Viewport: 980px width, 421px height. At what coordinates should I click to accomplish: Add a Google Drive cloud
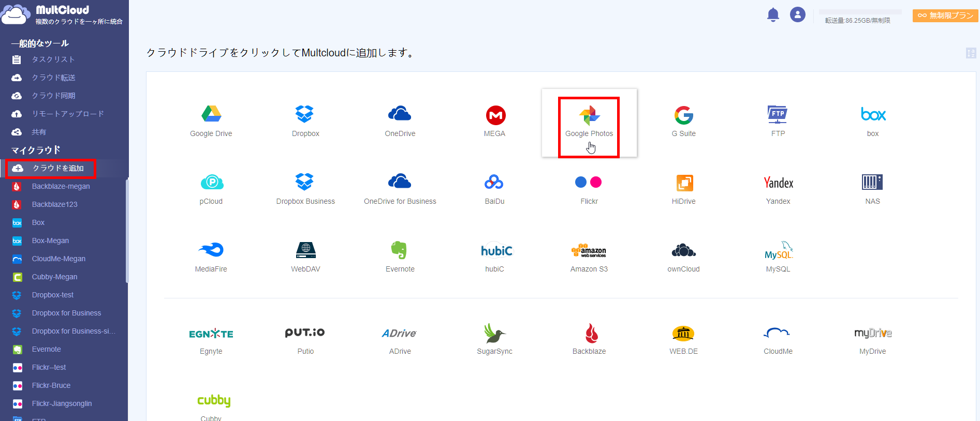(x=211, y=121)
